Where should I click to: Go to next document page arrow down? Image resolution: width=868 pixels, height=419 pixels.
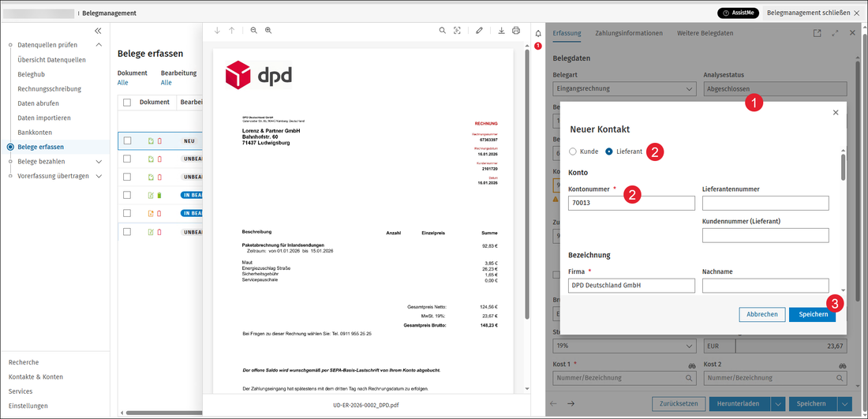click(x=217, y=31)
